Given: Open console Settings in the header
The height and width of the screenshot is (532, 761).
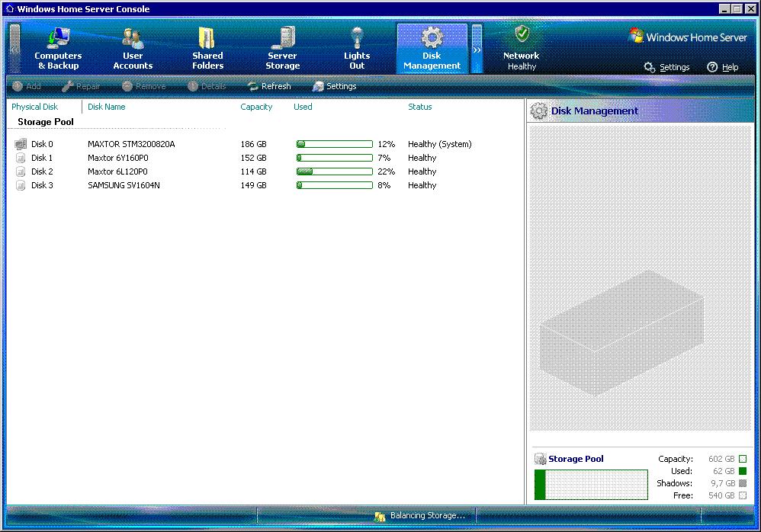Looking at the screenshot, I should tap(674, 67).
